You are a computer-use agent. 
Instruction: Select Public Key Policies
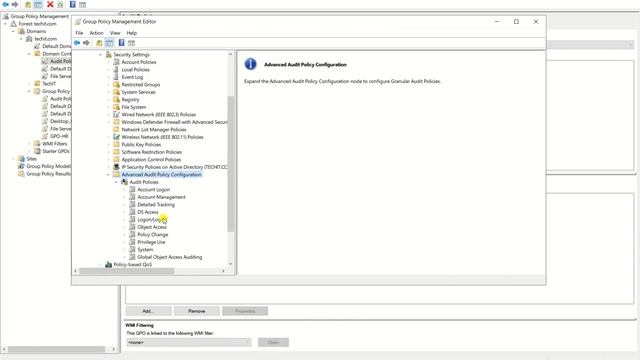pos(141,144)
